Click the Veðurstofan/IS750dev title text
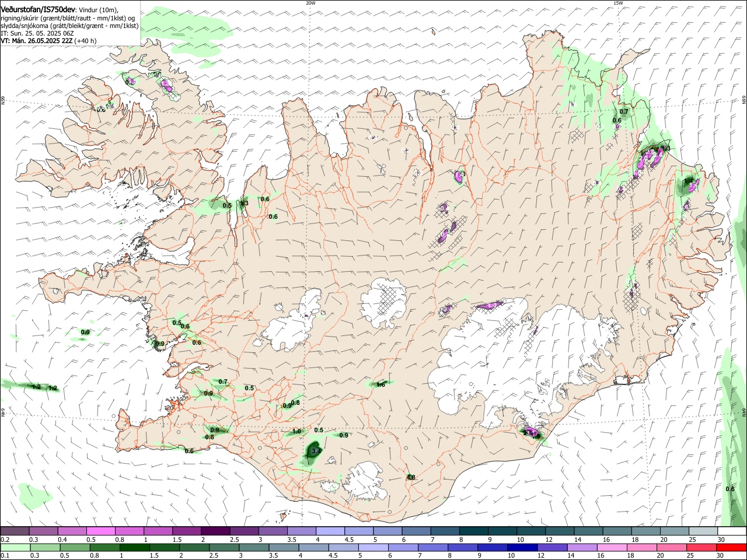 click(38, 9)
